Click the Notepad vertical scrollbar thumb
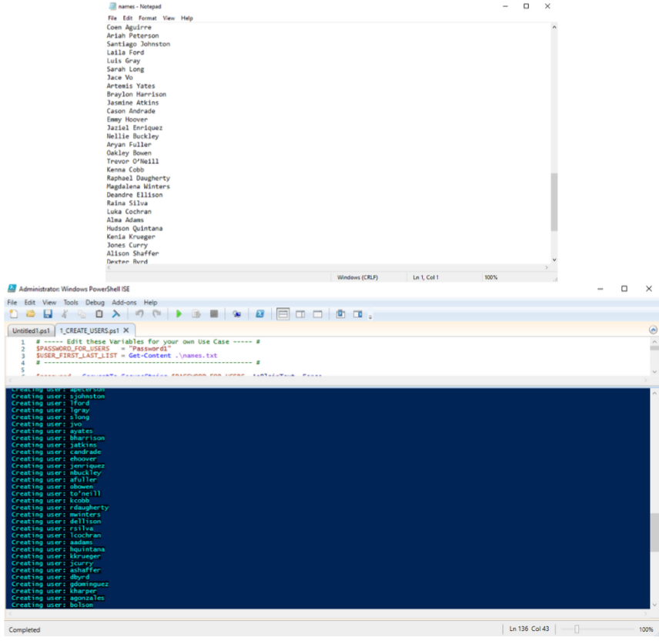 (554, 202)
